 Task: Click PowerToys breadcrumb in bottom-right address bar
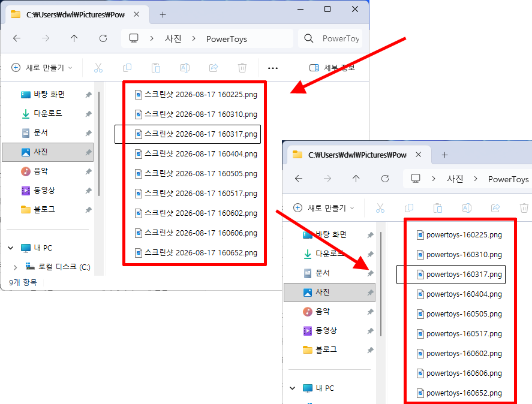(508, 179)
